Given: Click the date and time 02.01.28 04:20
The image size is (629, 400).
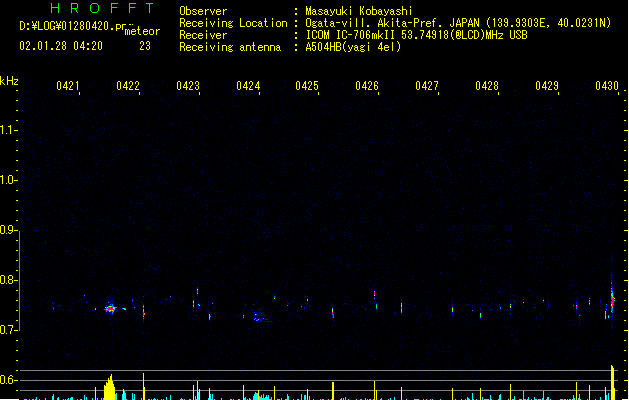Looking at the screenshot, I should pyautogui.click(x=61, y=46).
